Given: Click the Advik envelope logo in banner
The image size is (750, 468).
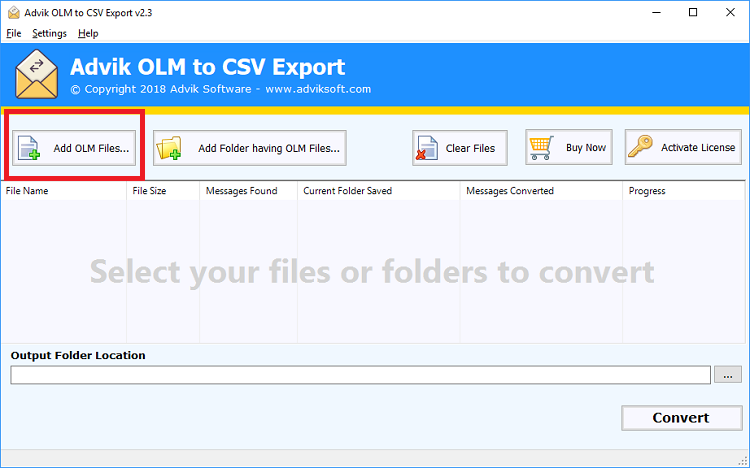Looking at the screenshot, I should 36,74.
